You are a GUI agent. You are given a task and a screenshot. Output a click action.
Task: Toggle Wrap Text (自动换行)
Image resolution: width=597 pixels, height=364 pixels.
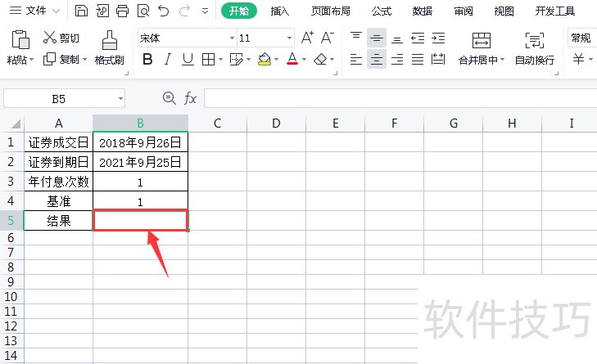tap(535, 49)
